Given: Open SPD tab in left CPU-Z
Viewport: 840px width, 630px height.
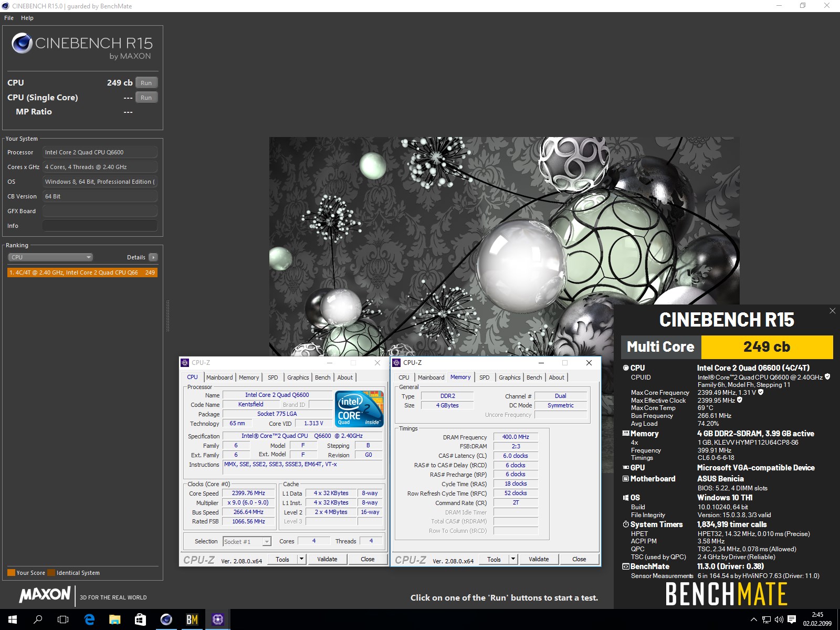Looking at the screenshot, I should coord(273,377).
